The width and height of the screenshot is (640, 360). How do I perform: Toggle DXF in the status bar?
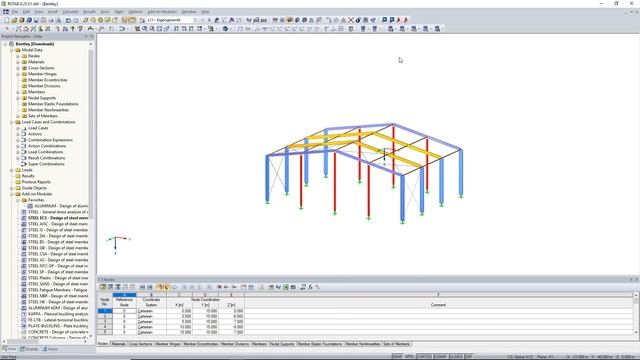tap(469, 357)
